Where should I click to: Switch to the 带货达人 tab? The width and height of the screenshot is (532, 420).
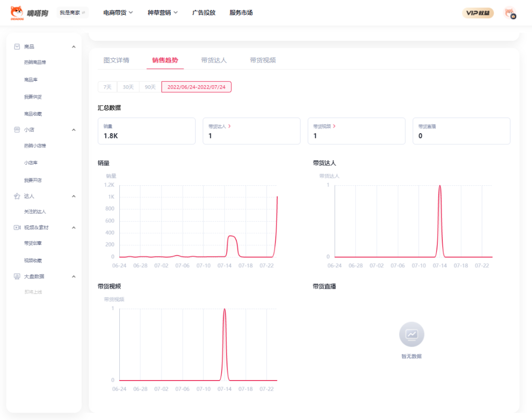click(x=214, y=60)
